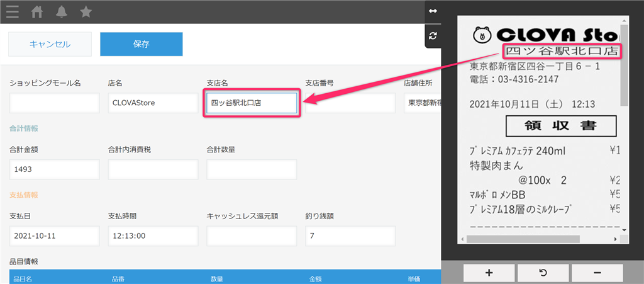Click the receipt scroll-down arrow
The image size is (644, 284).
click(625, 230)
